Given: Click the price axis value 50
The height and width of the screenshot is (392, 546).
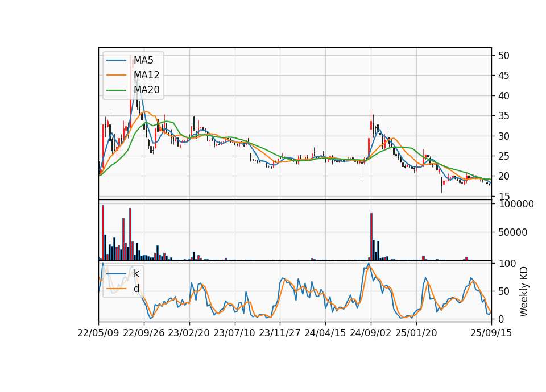Looking at the screenshot, I should (503, 56).
